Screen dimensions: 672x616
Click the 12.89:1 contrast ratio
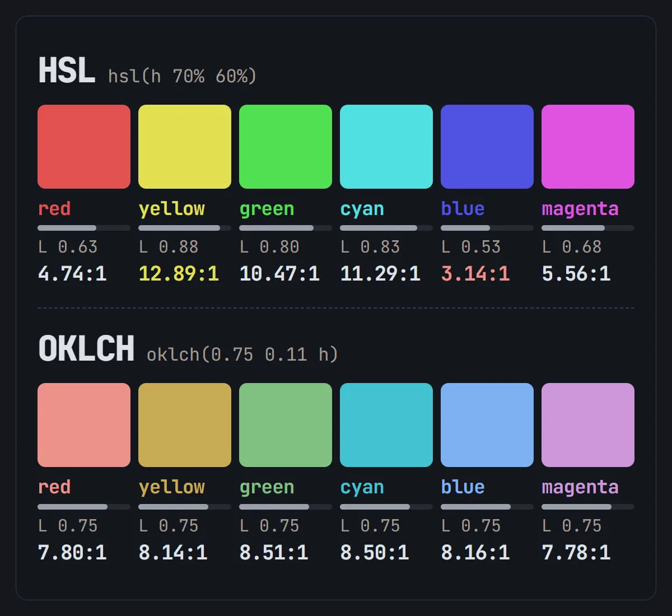click(x=179, y=274)
